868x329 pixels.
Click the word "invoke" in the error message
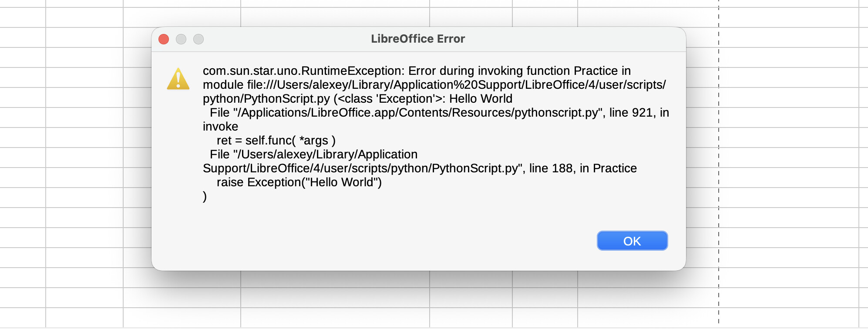[x=220, y=127]
